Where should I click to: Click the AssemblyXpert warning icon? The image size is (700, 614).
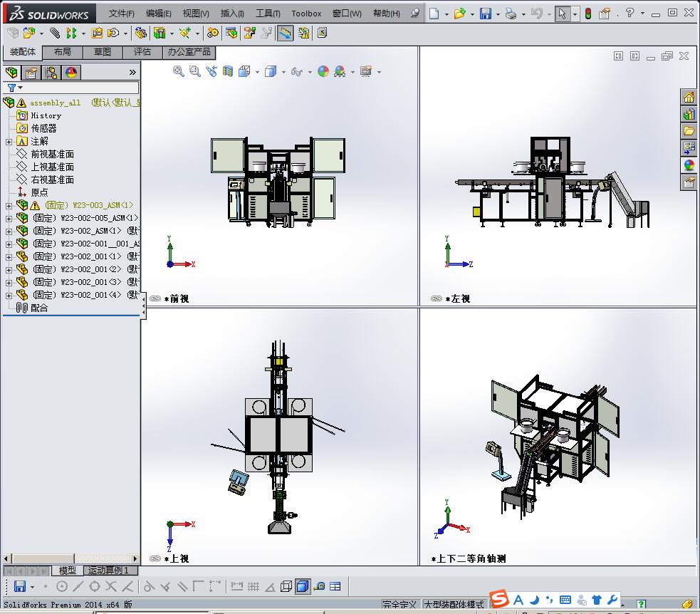303,33
